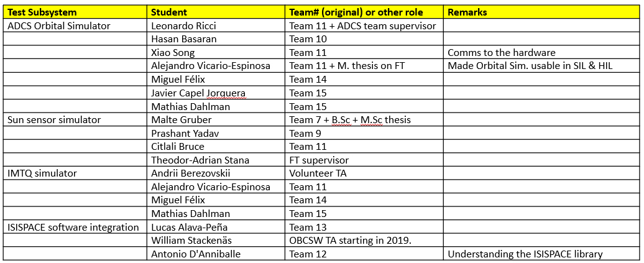Image resolution: width=644 pixels, height=263 pixels.
Task: Click the Sun sensor simulator cell
Action: (53, 119)
